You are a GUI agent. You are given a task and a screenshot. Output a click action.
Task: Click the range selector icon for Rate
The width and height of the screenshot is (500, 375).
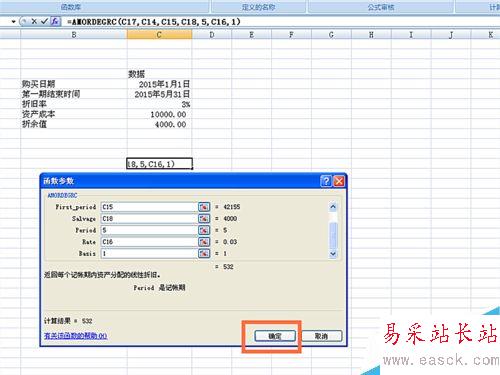coord(204,242)
